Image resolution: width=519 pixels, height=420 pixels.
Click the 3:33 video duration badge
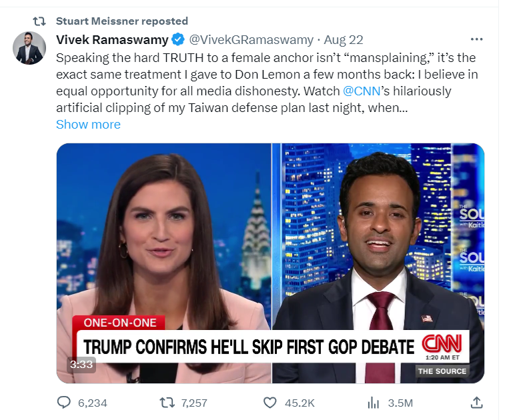pos(81,365)
